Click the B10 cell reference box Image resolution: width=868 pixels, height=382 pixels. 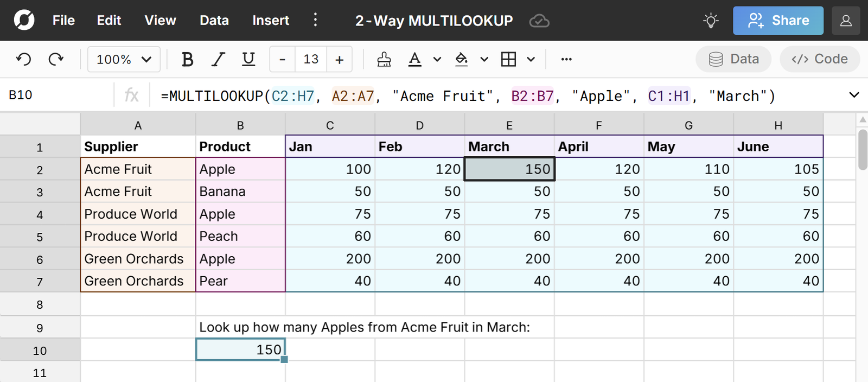[57, 95]
